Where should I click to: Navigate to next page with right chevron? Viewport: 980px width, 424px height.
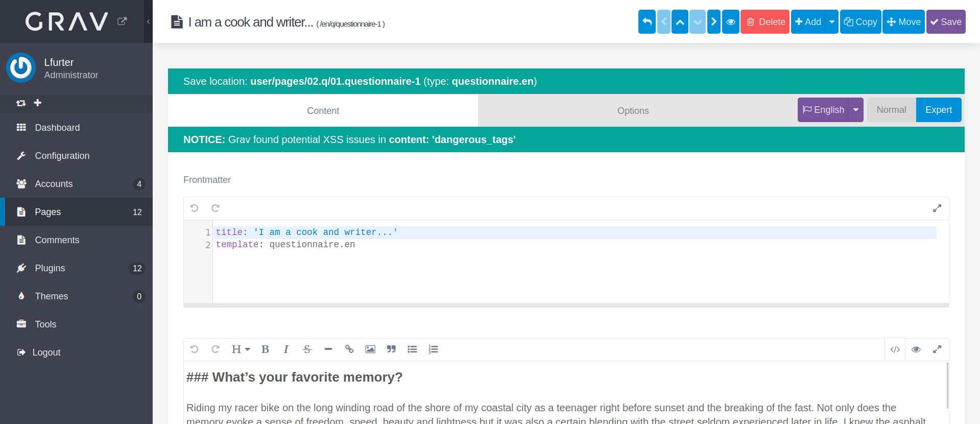[714, 22]
